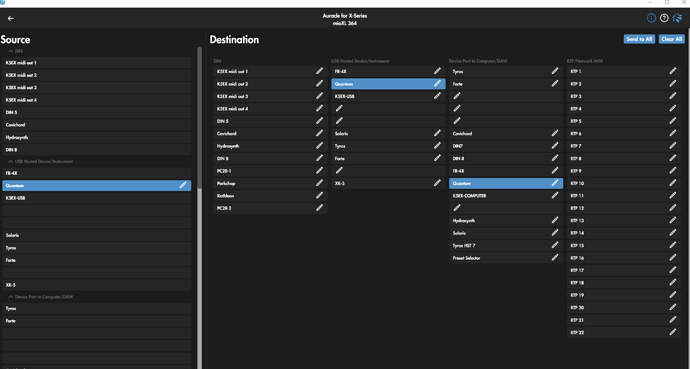Select FR-4X in Source list
The image size is (690, 369).
[97, 173]
